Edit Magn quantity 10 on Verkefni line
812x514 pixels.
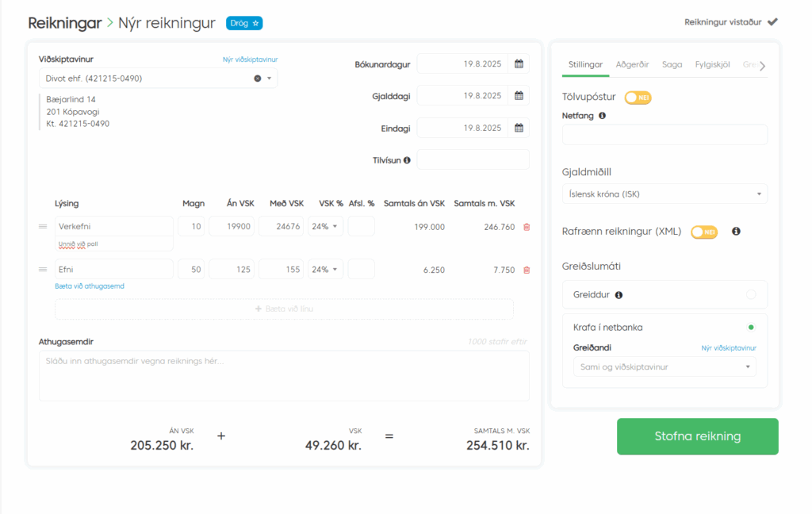click(191, 226)
